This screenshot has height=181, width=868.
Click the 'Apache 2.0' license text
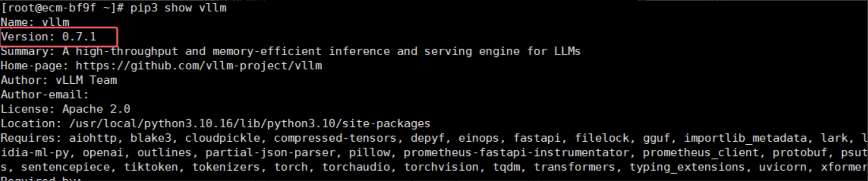96,109
